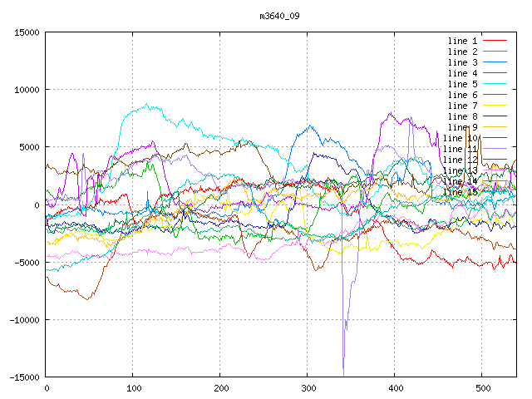Select the 'line 5' legend label

pyautogui.click(x=462, y=84)
